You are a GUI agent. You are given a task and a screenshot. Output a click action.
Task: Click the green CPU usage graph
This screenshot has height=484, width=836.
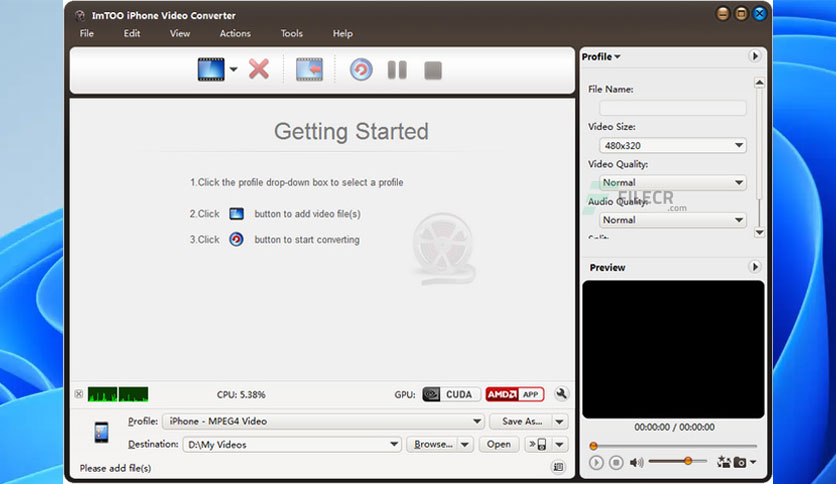(x=118, y=394)
